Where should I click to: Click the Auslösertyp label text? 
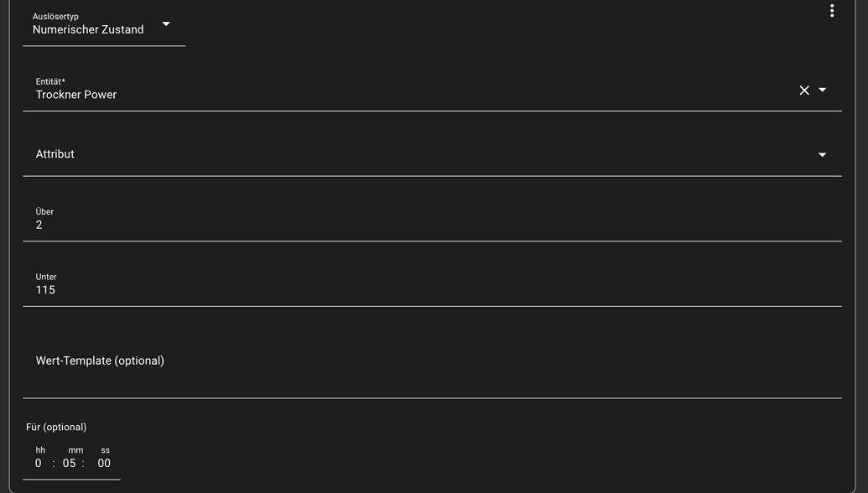(x=55, y=17)
